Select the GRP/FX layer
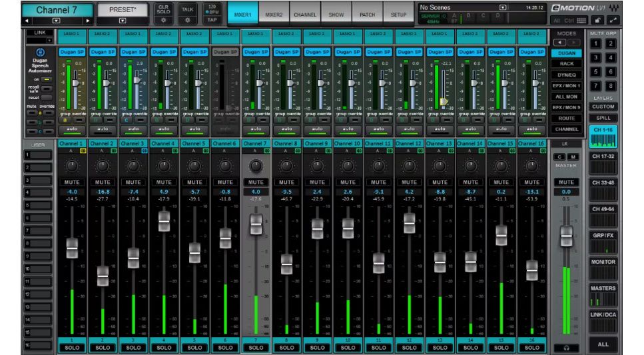This screenshot has height=355, width=644. (x=603, y=243)
